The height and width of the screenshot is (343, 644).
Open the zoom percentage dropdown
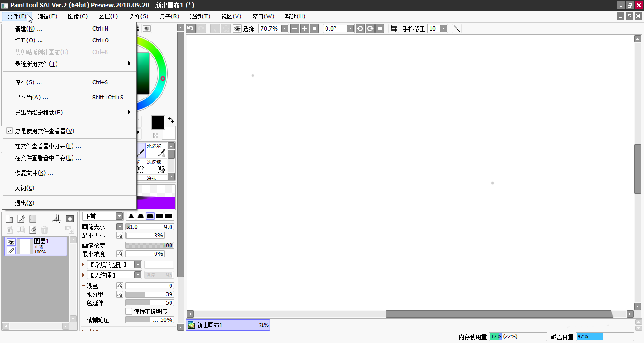tap(285, 29)
